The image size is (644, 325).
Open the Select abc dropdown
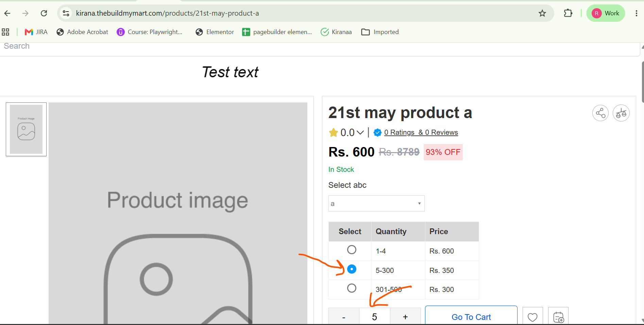tap(376, 204)
